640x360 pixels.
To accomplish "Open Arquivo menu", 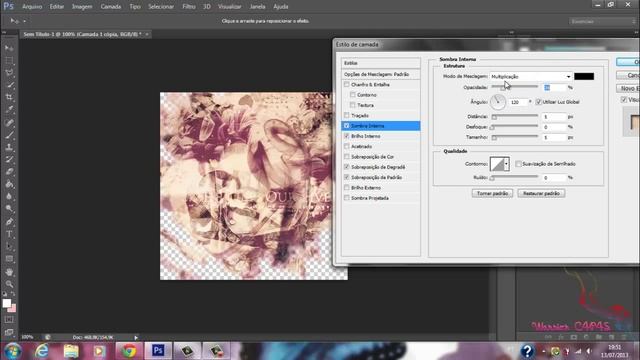I will point(32,7).
